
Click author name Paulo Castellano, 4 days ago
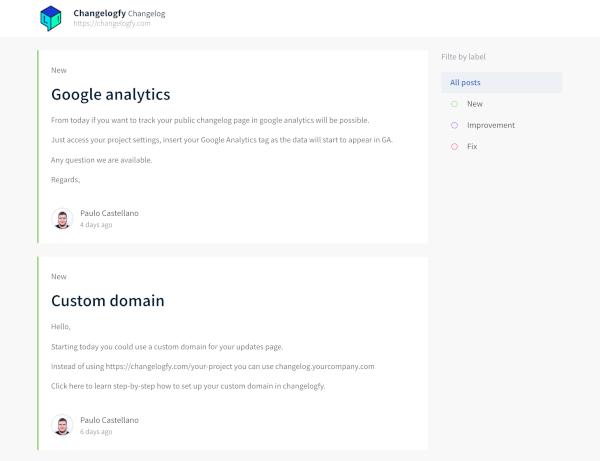click(x=109, y=213)
